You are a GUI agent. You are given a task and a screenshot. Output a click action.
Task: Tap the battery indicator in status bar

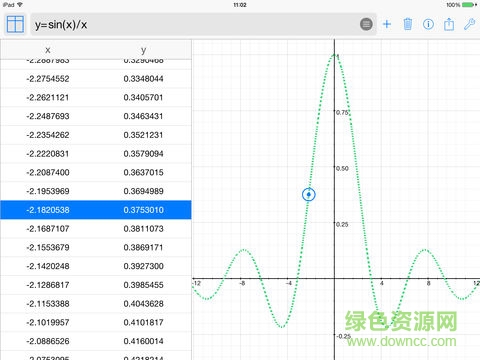pos(469,5)
